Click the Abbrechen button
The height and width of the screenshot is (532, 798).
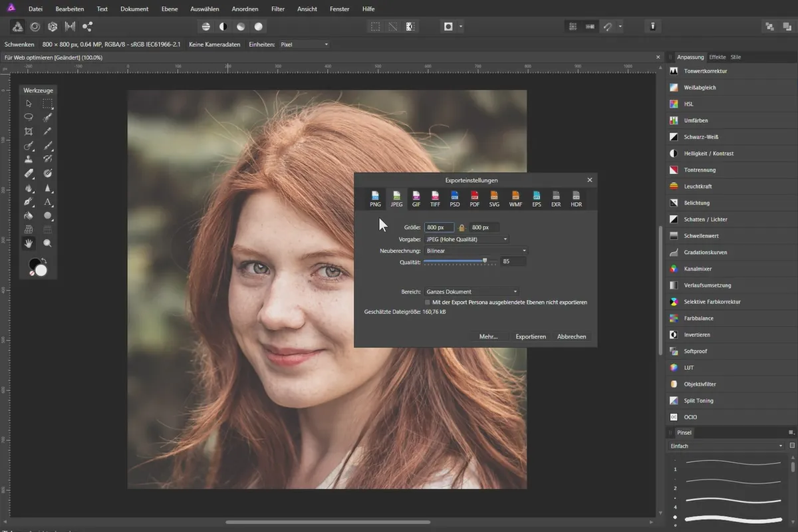click(572, 336)
